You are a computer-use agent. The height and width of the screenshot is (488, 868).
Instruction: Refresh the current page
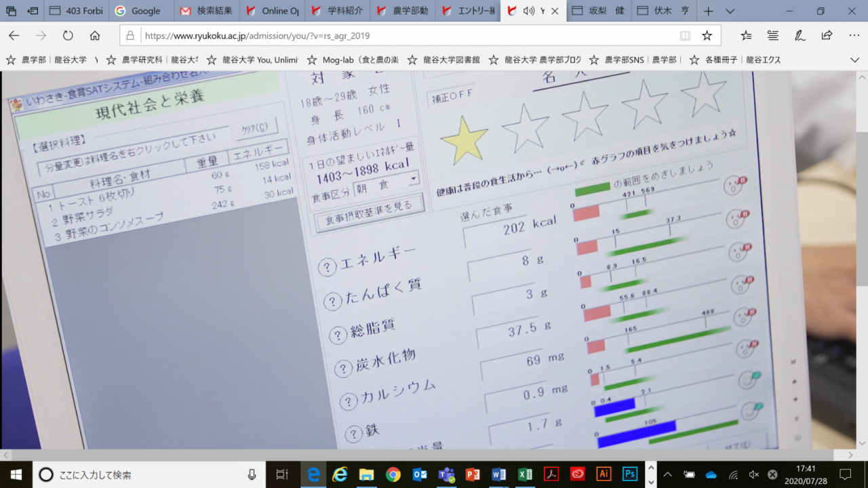68,35
